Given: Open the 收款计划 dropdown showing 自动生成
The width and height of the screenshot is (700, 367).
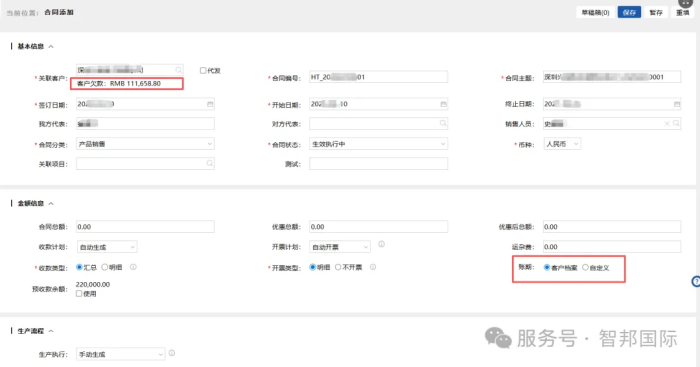Looking at the screenshot, I should (x=107, y=247).
